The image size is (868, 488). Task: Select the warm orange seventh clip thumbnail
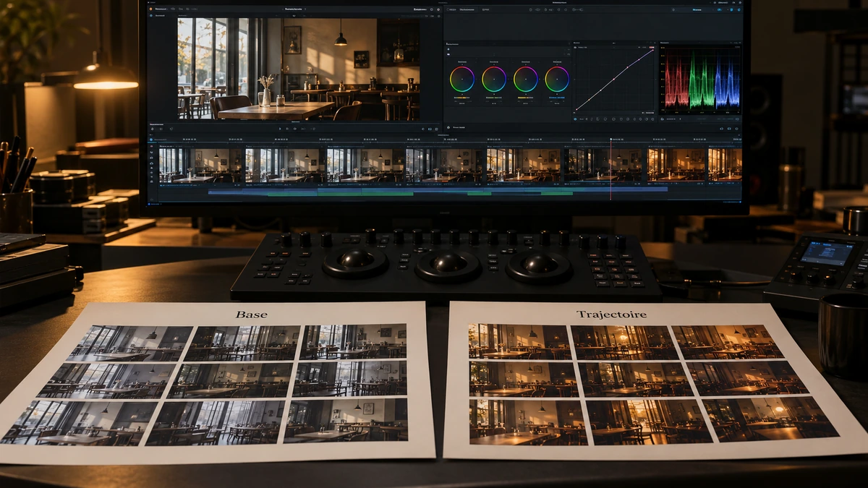pos(676,166)
